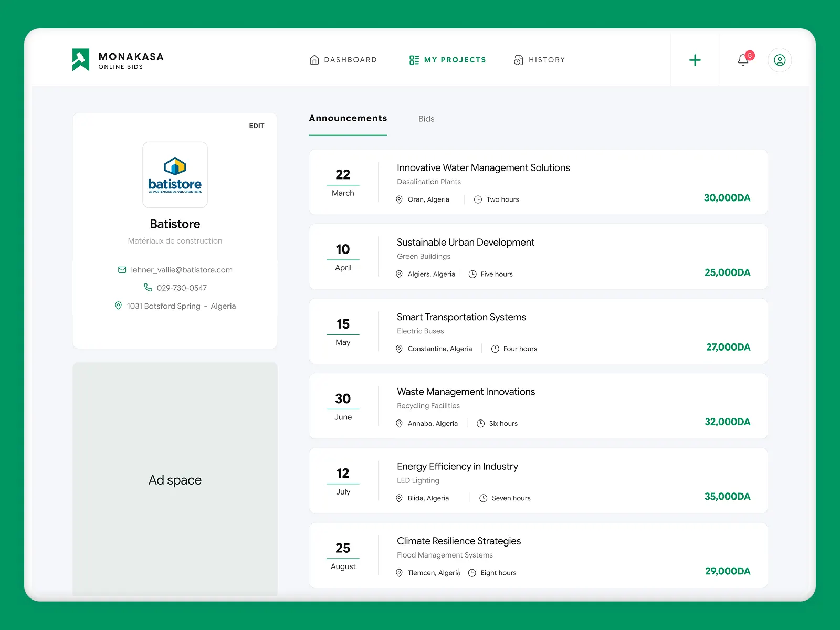Click the green plus add icon
The image size is (840, 630).
click(695, 60)
